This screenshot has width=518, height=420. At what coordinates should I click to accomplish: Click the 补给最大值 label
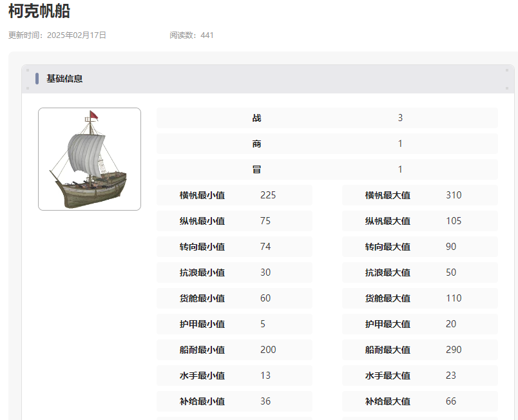pos(388,401)
